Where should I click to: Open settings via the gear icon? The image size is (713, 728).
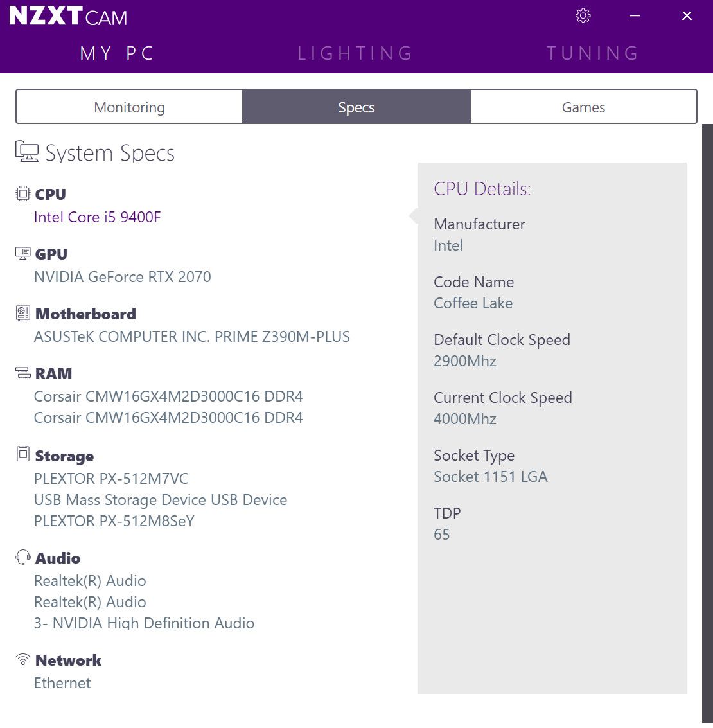coord(583,16)
